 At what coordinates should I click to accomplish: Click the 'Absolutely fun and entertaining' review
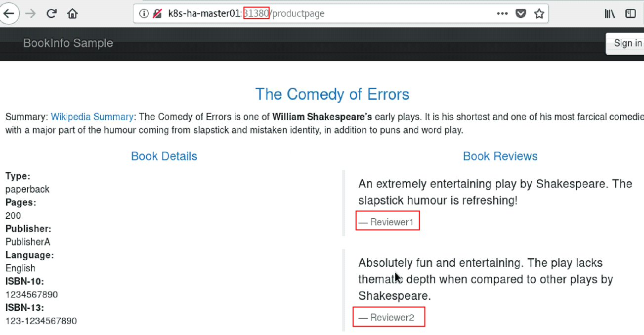(x=486, y=279)
